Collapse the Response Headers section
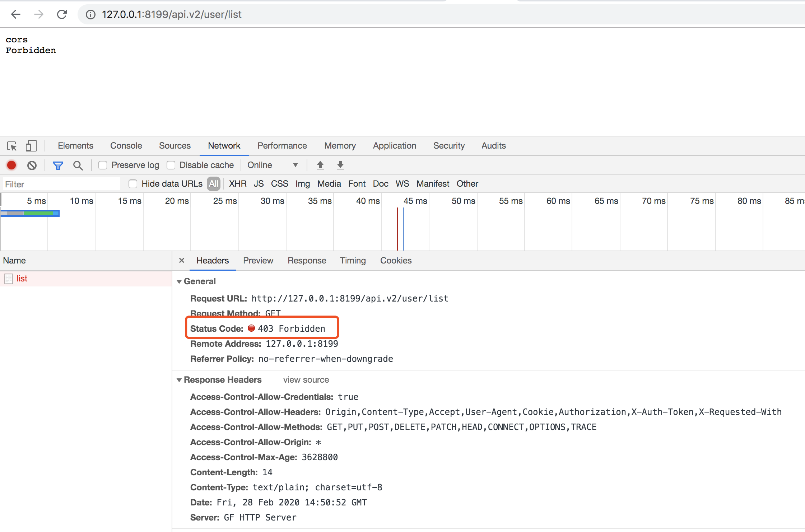Image resolution: width=805 pixels, height=532 pixels. pyautogui.click(x=179, y=380)
